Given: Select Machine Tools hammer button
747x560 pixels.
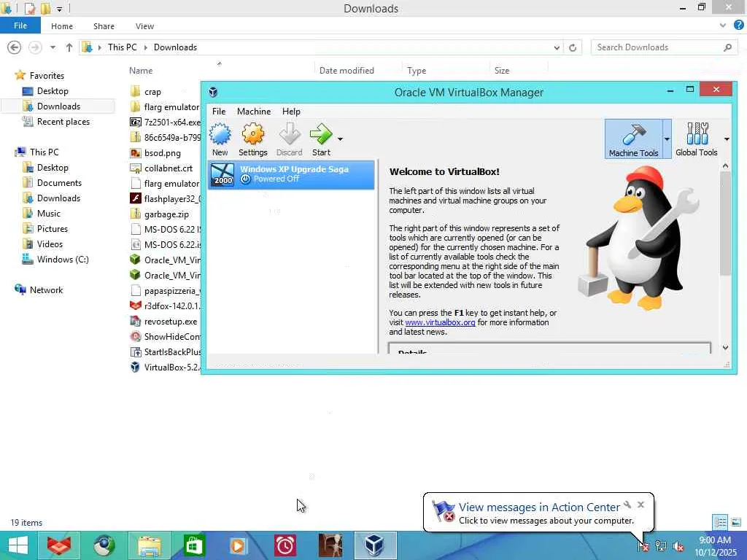Looking at the screenshot, I should click(x=634, y=139).
